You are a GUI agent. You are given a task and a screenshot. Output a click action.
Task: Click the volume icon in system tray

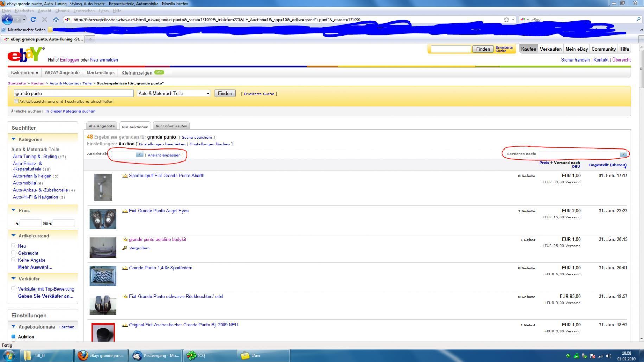pos(609,356)
